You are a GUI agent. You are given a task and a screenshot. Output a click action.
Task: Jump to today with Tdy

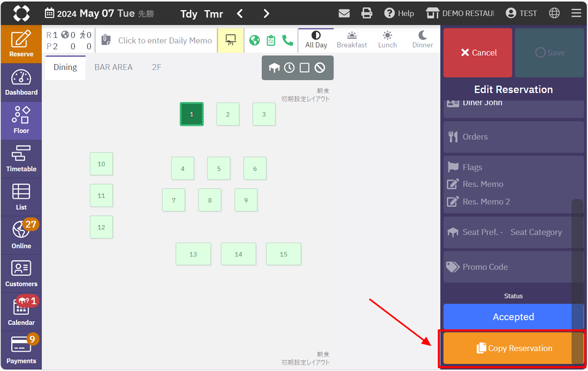(x=189, y=14)
